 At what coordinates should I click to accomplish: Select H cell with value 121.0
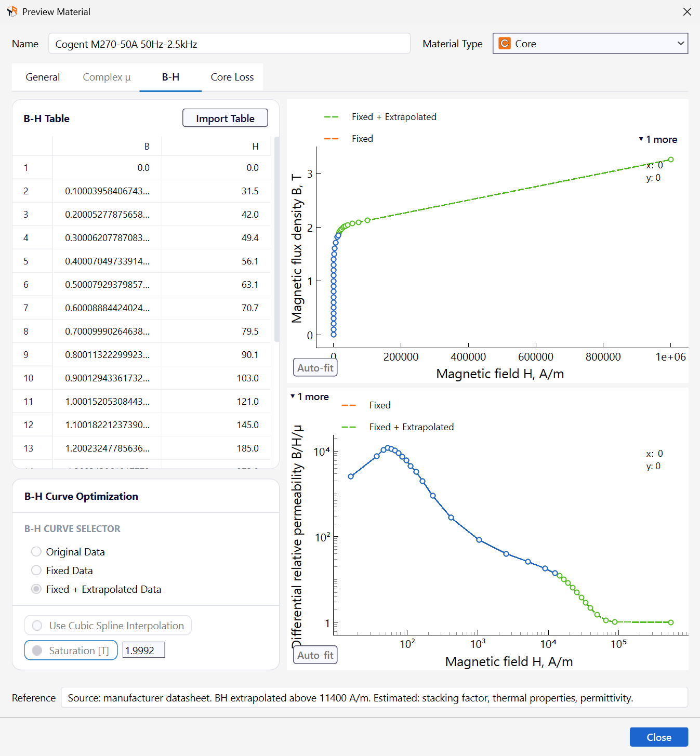tap(216, 402)
